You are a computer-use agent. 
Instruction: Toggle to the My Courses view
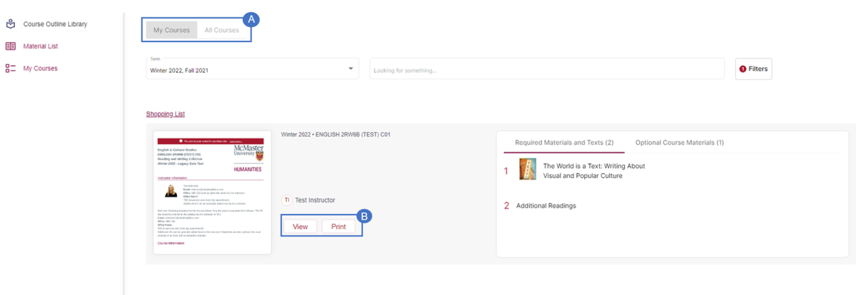(171, 30)
